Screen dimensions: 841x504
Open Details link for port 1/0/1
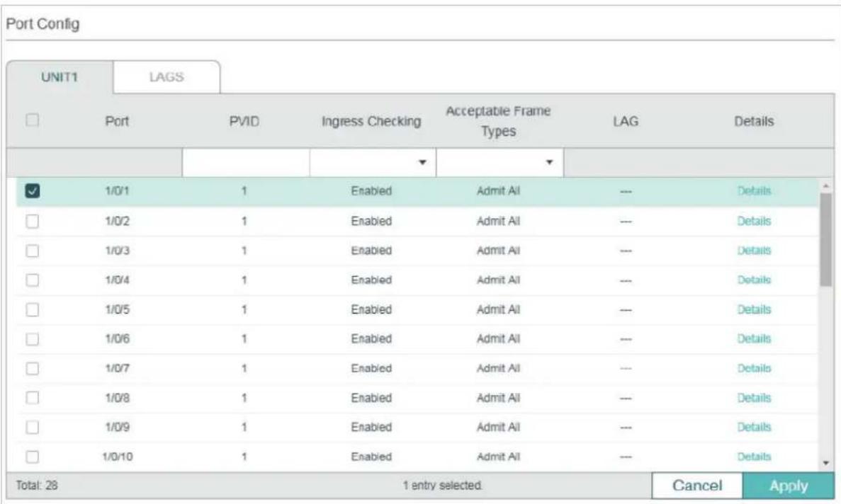754,190
